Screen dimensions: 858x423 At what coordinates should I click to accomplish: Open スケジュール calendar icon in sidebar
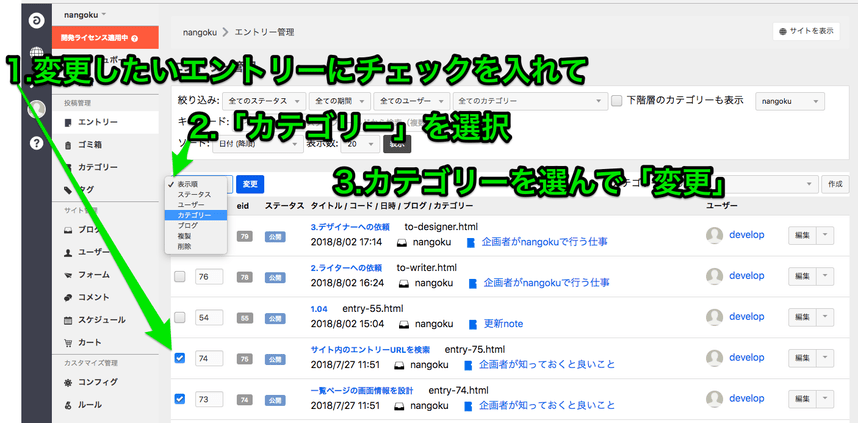coord(68,320)
